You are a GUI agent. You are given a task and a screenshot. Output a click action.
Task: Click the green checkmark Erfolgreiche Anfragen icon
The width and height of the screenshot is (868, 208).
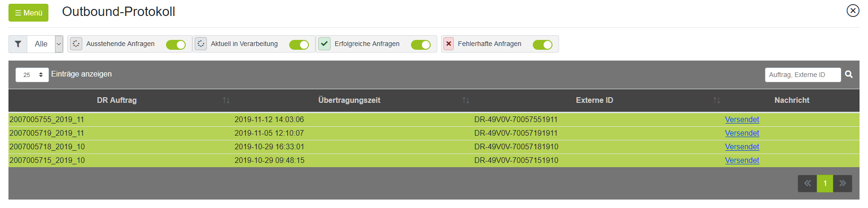pos(324,44)
